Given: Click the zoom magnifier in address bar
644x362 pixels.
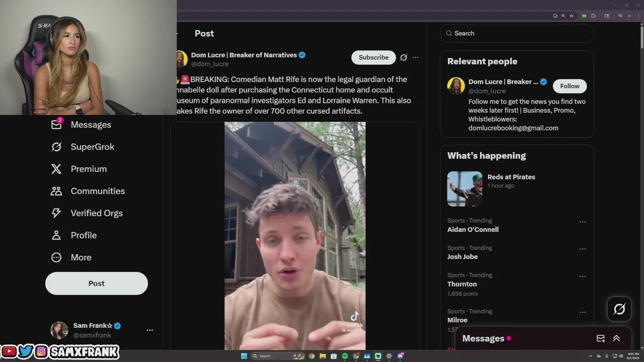Looking at the screenshot, I should tap(563, 16).
